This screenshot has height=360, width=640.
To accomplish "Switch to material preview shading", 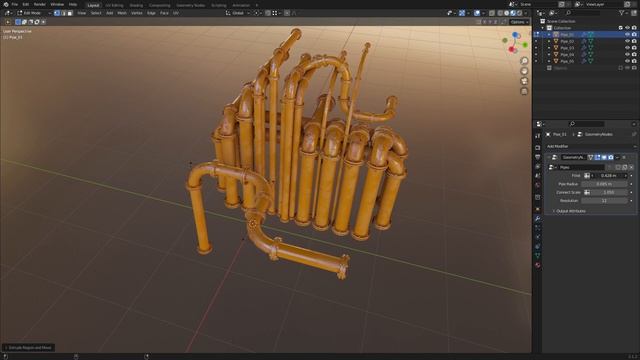I will click(513, 13).
